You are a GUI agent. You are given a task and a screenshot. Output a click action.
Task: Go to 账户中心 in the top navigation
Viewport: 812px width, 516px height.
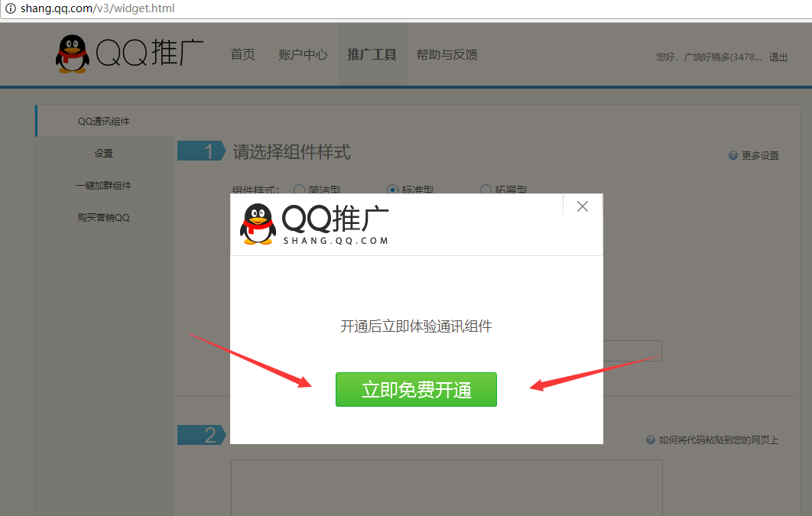tap(303, 55)
